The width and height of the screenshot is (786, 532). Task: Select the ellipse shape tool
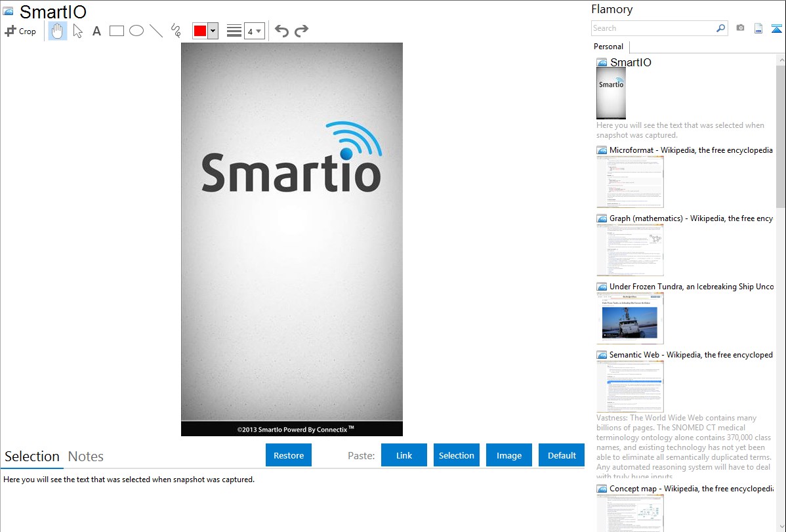click(x=136, y=31)
